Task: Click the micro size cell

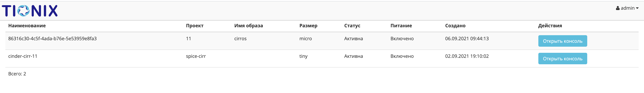Action: (x=305, y=38)
